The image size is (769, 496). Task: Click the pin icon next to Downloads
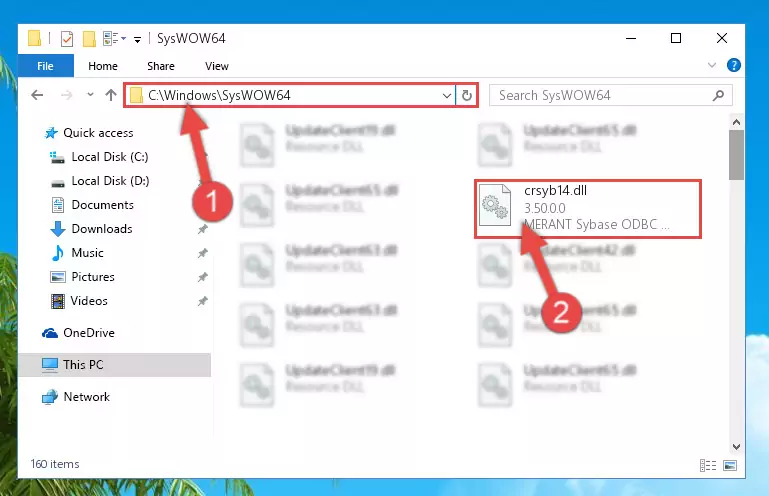(202, 229)
